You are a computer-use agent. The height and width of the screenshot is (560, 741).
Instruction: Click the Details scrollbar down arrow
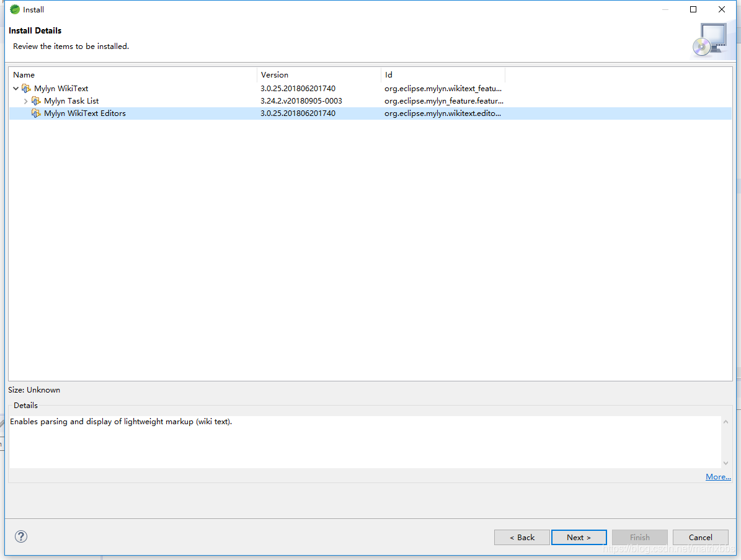pos(726,463)
